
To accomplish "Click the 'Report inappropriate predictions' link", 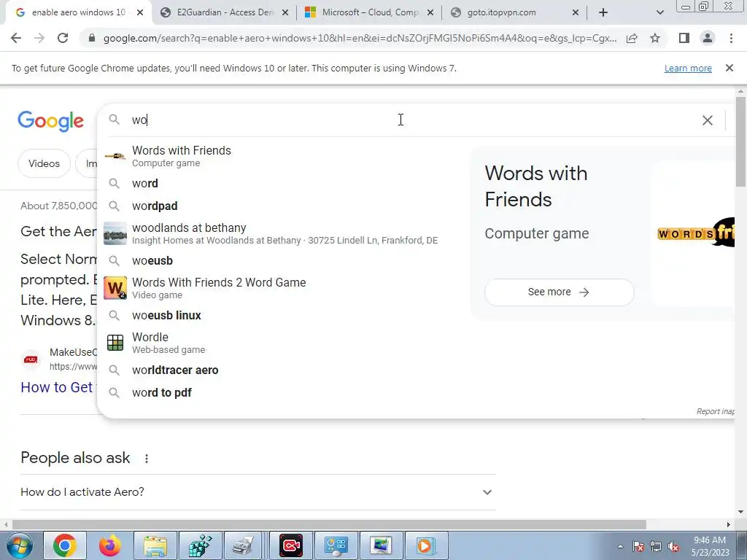I will pyautogui.click(x=715, y=411).
